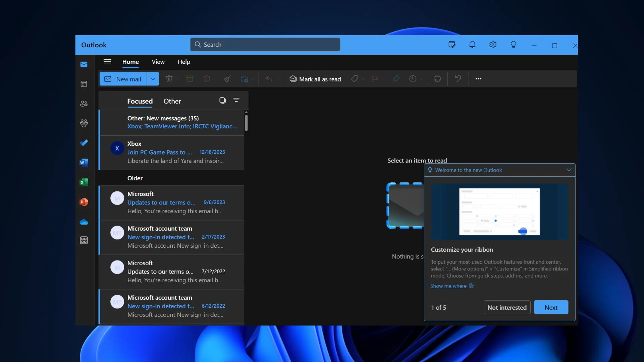The image size is (644, 362).
Task: Click Mark all as read button
Action: tap(315, 78)
